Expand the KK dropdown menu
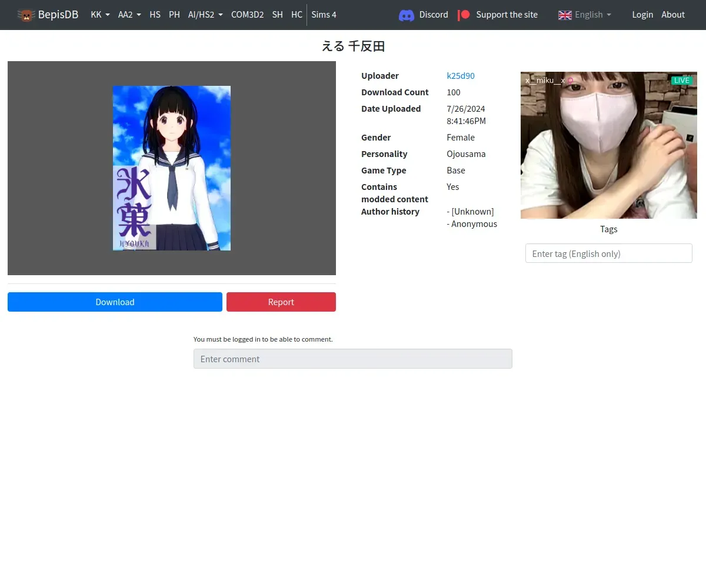Viewport: 706px width, 588px height. pyautogui.click(x=100, y=15)
